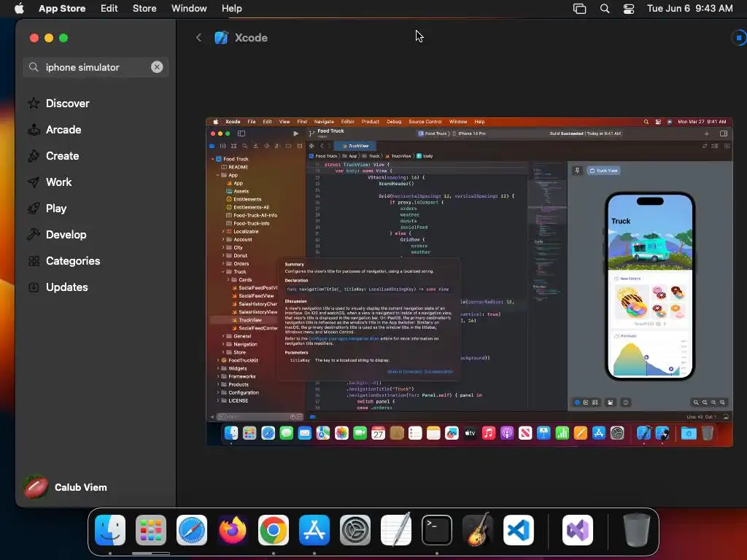Open Visual Studio from the Dock

[578, 530]
